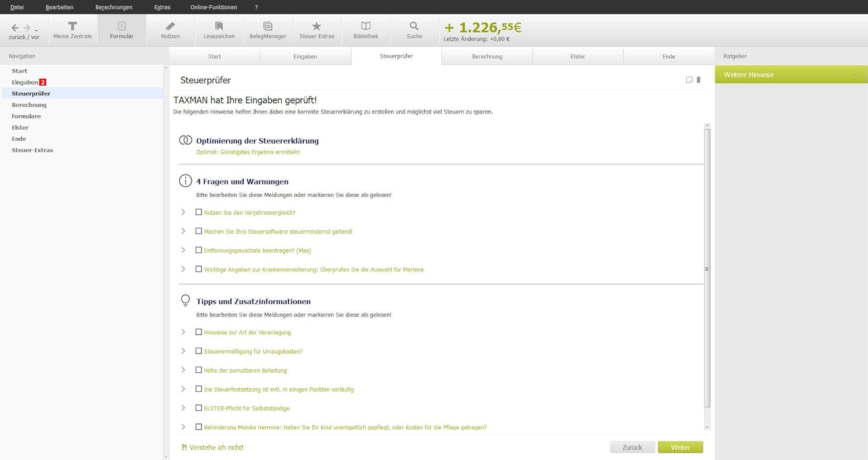Click the Suche magnifier icon
This screenshot has height=460, width=868.
pyautogui.click(x=414, y=27)
